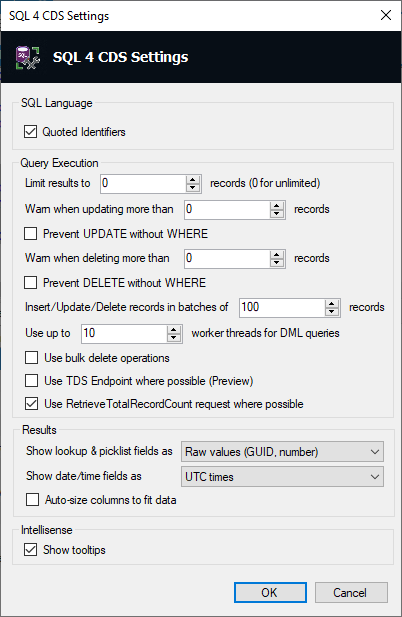402x617 pixels.
Task: Increase the delete warning record count
Action: (x=277, y=254)
